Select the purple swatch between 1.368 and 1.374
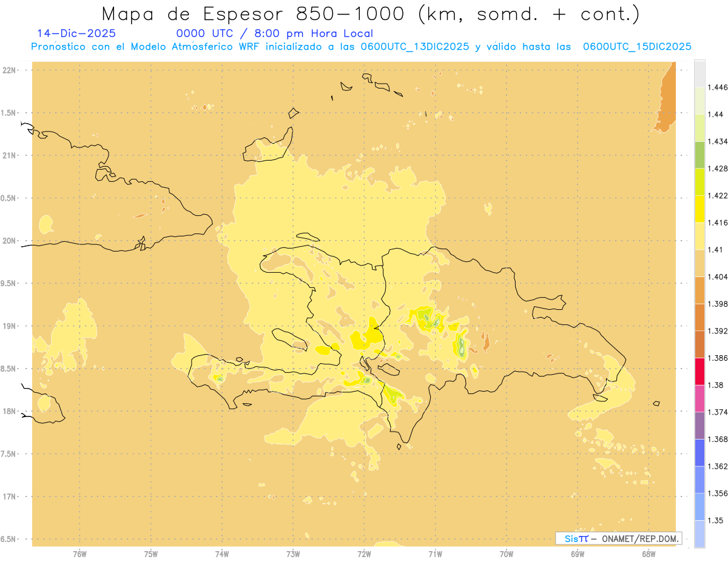The height and width of the screenshot is (562, 728). pos(699,426)
